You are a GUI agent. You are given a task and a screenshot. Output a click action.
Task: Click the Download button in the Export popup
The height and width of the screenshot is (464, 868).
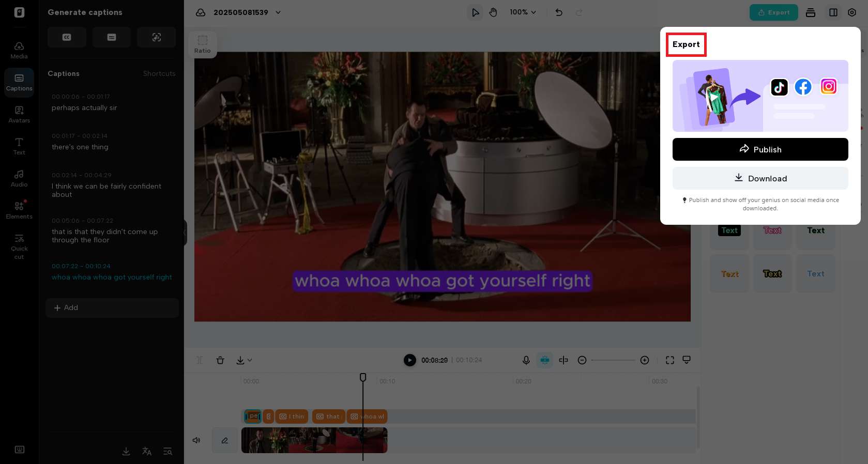point(760,178)
